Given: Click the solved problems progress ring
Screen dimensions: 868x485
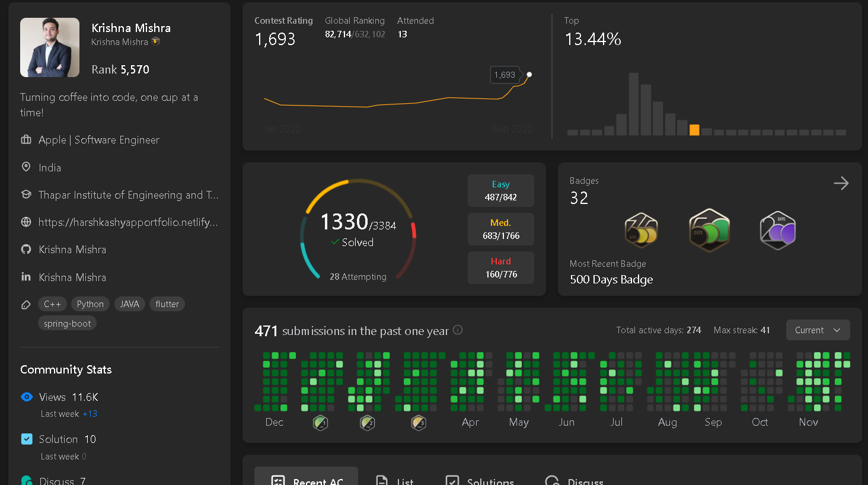Looking at the screenshot, I should [x=358, y=229].
